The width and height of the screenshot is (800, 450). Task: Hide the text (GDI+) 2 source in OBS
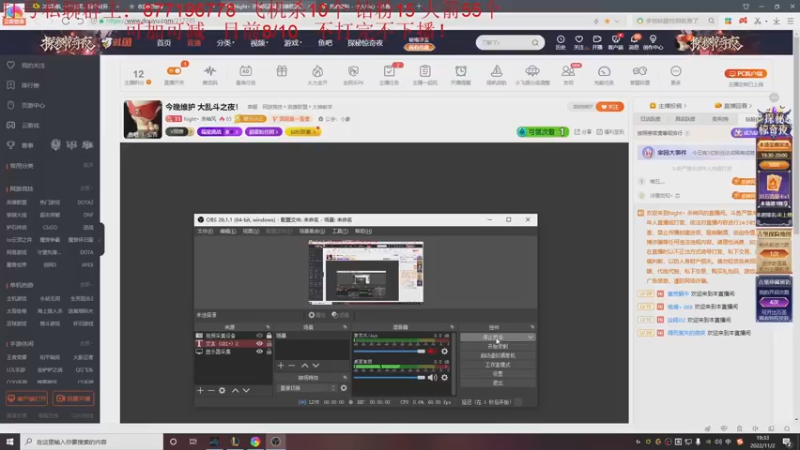pyautogui.click(x=259, y=344)
